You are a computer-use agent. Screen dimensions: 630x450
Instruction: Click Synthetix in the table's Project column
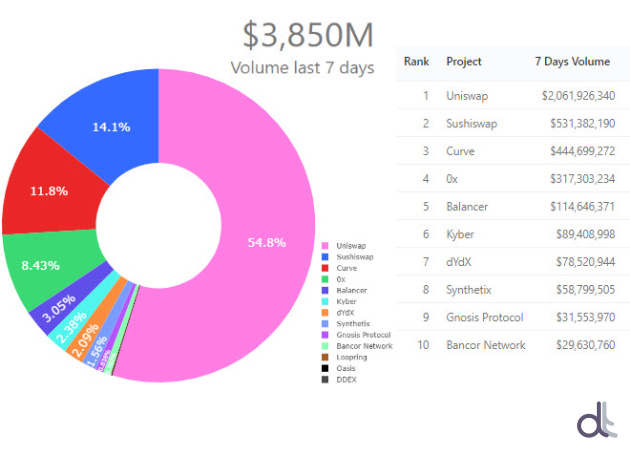click(x=468, y=290)
